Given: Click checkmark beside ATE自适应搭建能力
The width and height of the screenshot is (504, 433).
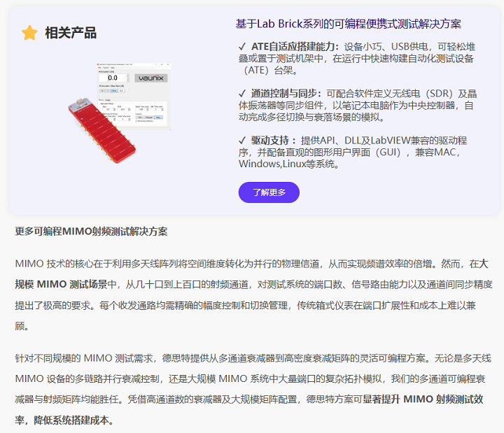Looking at the screenshot, I should tap(242, 47).
